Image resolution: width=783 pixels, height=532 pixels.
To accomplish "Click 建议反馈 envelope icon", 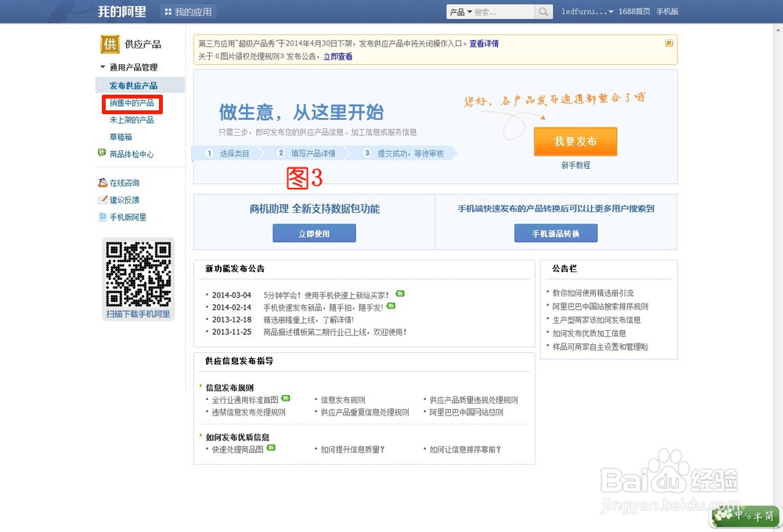I will [x=103, y=199].
